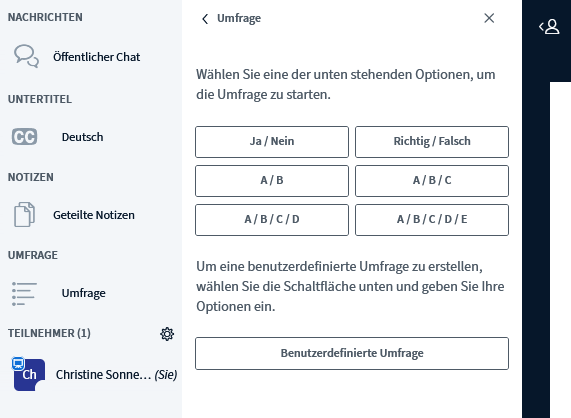Click the presenter badge on the avatar
The height and width of the screenshot is (418, 571).
click(18, 363)
